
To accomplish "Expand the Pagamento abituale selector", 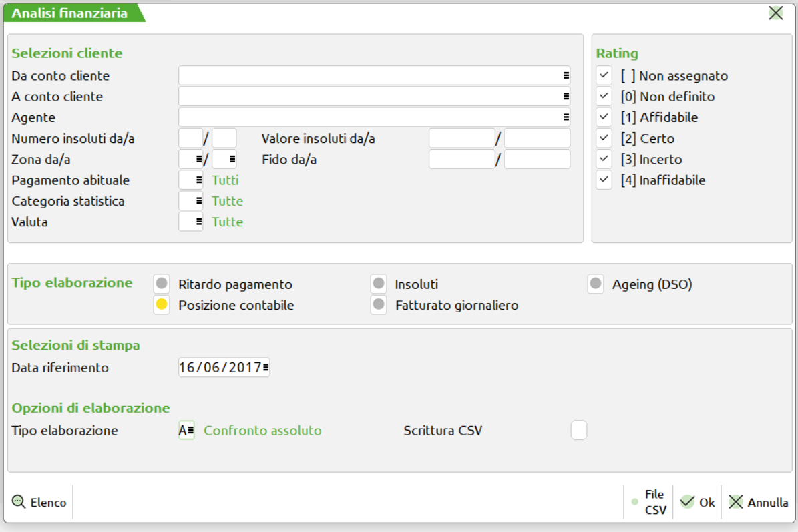I will point(198,180).
